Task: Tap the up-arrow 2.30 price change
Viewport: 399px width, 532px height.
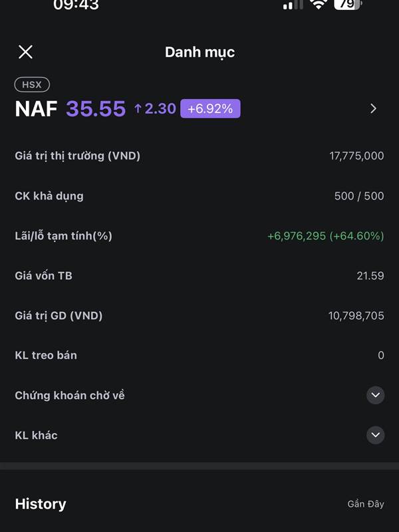Action: [x=155, y=108]
